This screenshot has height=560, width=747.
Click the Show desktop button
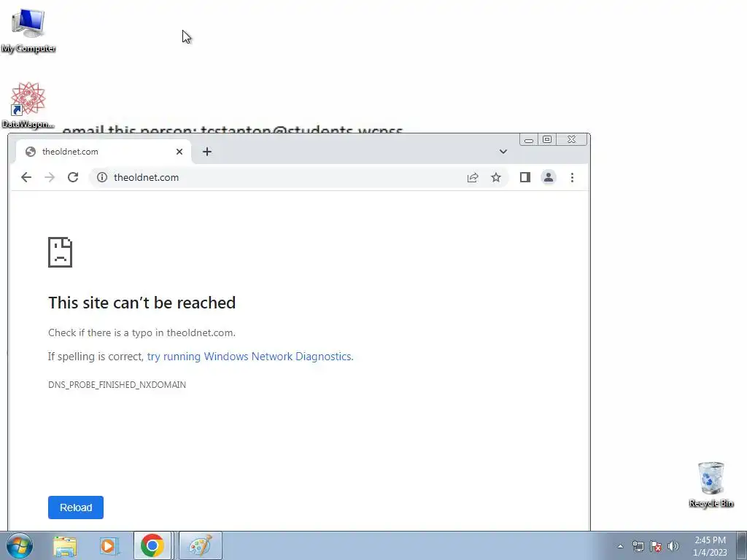[x=742, y=545]
